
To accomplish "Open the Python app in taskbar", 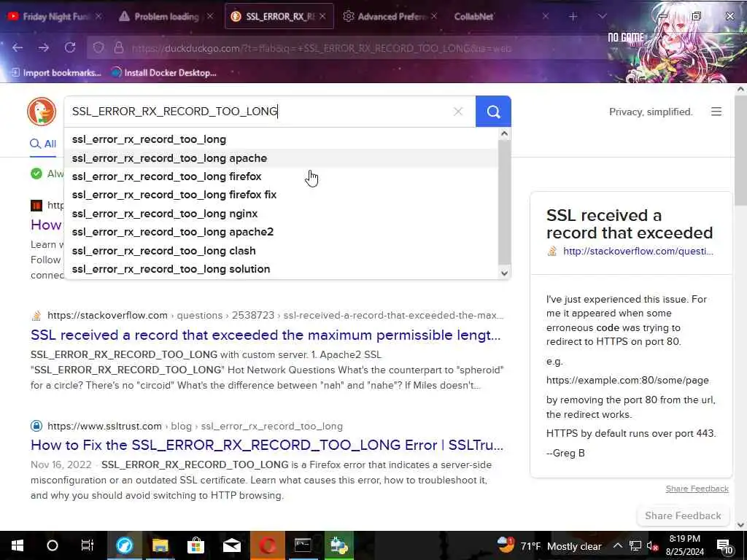I will click(338, 545).
